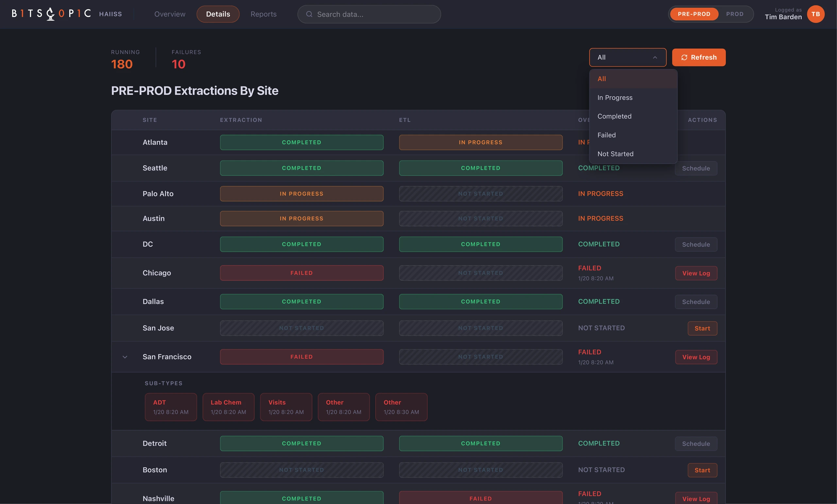Screen dimensions: 837x504
Task: Open the Overview tab
Action: click(x=170, y=14)
